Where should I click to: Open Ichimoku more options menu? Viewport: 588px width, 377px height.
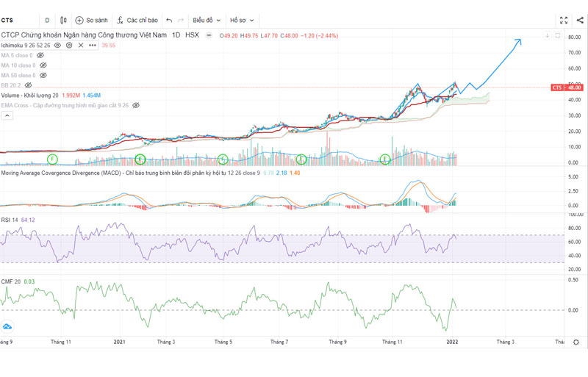[93, 46]
